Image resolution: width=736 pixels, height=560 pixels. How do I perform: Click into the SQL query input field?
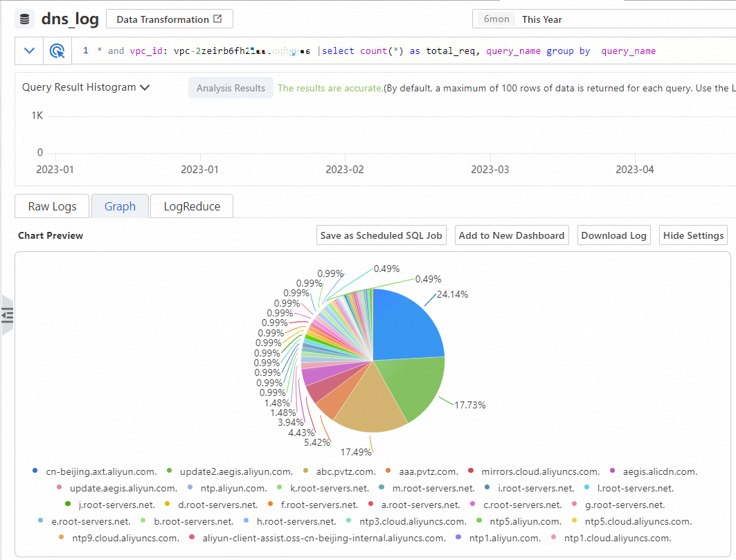404,51
